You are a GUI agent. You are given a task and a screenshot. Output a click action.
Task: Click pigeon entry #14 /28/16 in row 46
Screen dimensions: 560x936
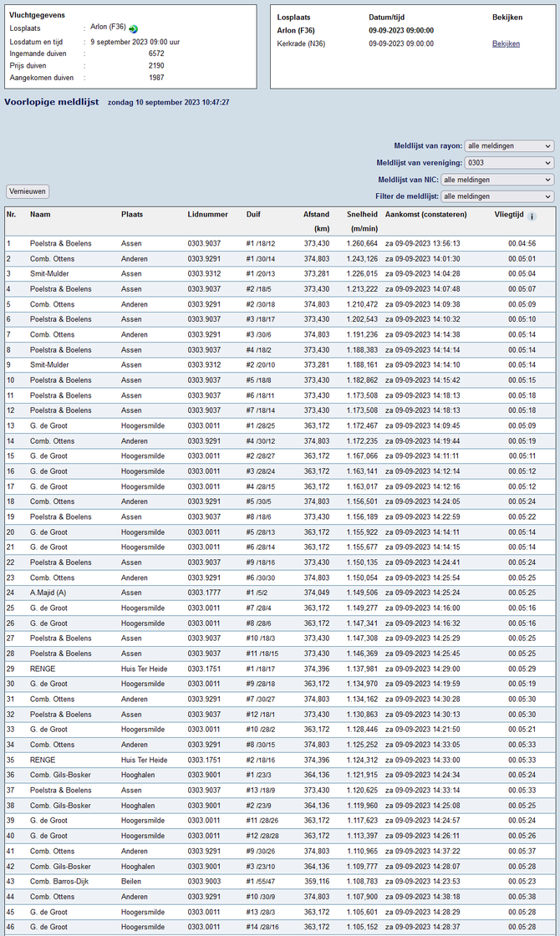pyautogui.click(x=262, y=927)
